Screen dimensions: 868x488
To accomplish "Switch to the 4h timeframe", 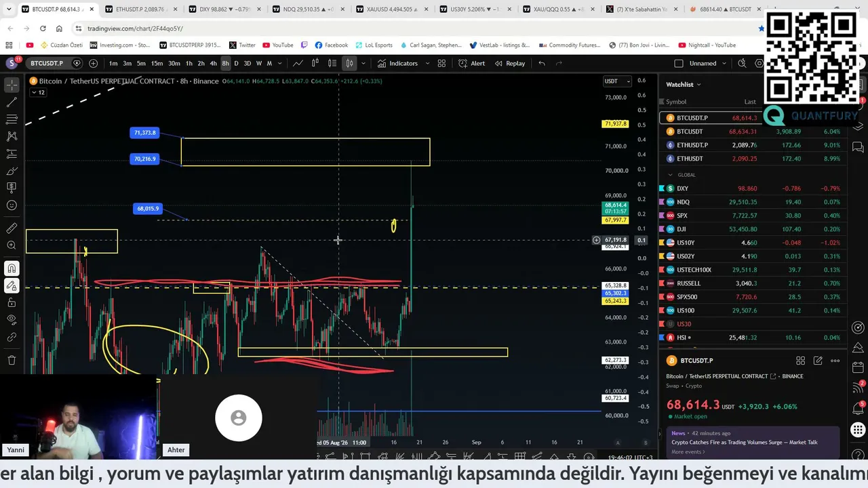I will click(x=213, y=63).
